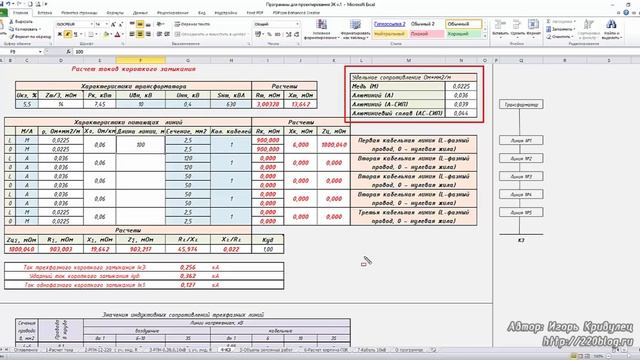
Task: Click the undo arrow in quick access toolbar
Action: 8,4
